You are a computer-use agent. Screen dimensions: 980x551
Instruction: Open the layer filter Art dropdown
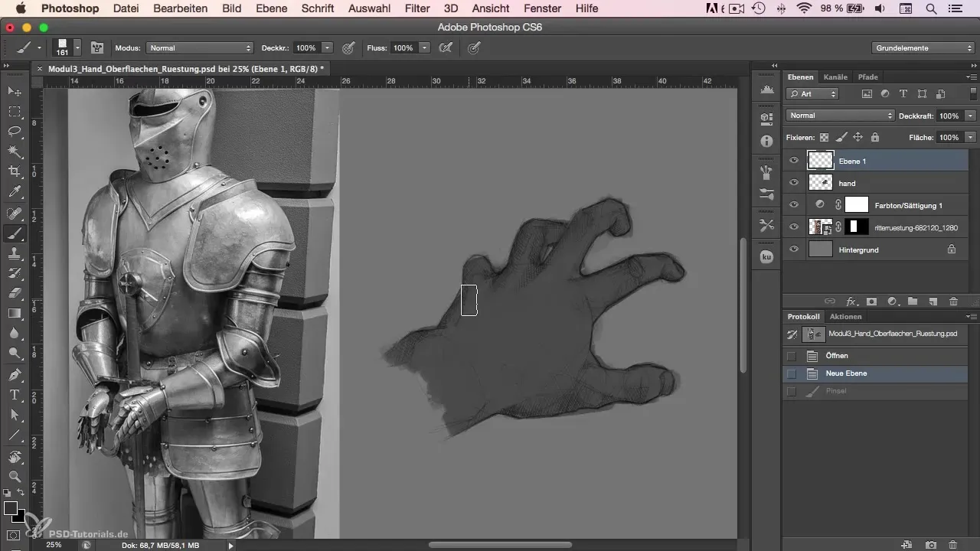click(x=812, y=93)
